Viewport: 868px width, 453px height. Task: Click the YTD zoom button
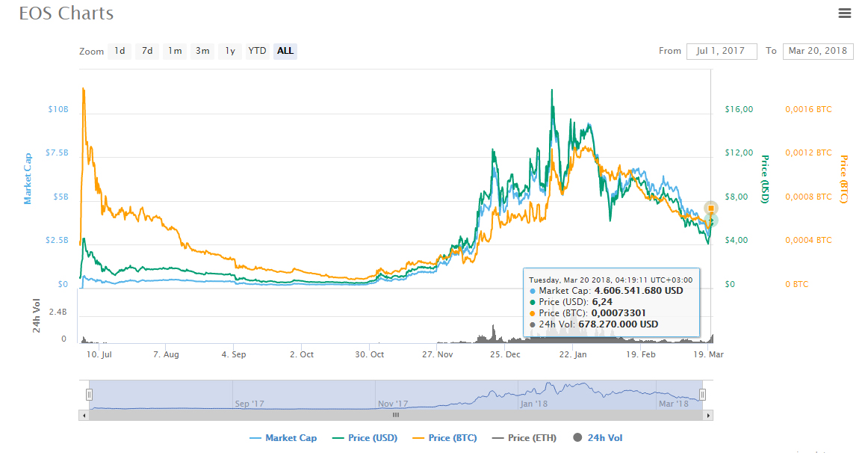click(257, 51)
